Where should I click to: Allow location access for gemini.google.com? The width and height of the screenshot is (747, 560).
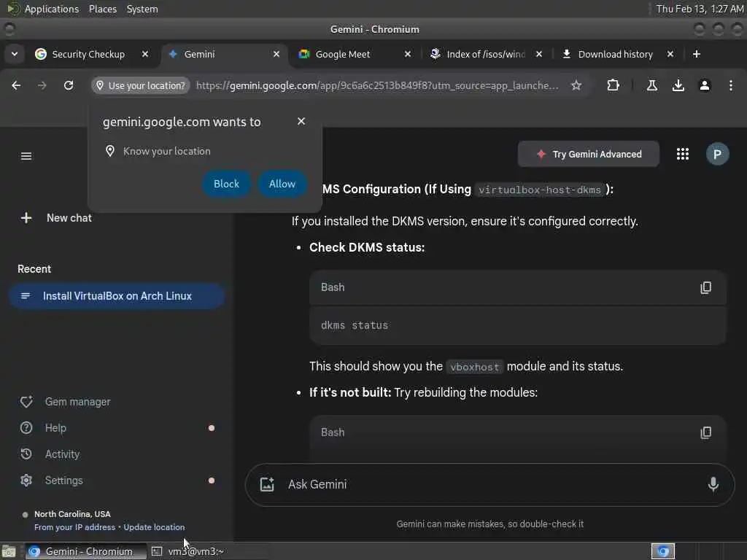coord(282,184)
